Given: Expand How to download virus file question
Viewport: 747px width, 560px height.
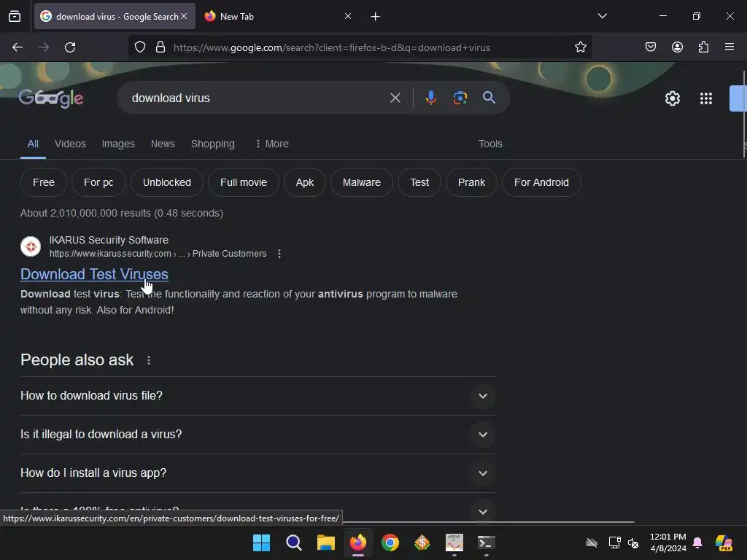Looking at the screenshot, I should [258, 396].
